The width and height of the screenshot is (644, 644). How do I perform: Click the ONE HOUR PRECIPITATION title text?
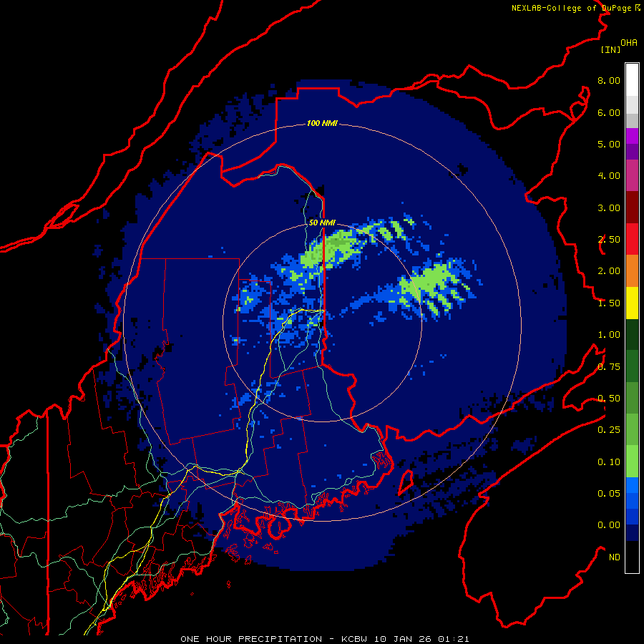[251, 639]
